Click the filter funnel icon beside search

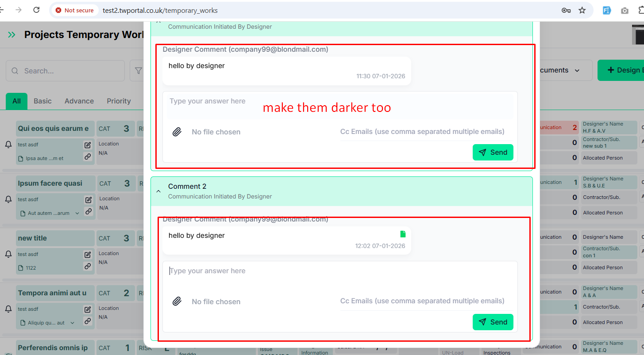pyautogui.click(x=138, y=71)
